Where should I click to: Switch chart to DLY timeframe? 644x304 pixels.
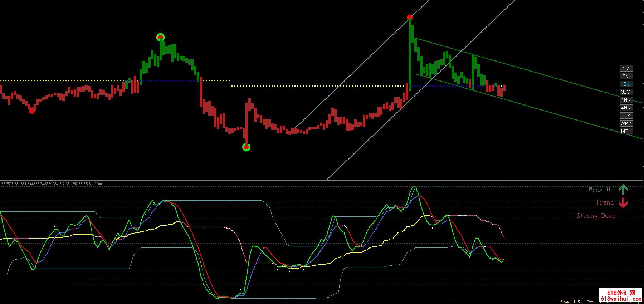click(x=626, y=116)
